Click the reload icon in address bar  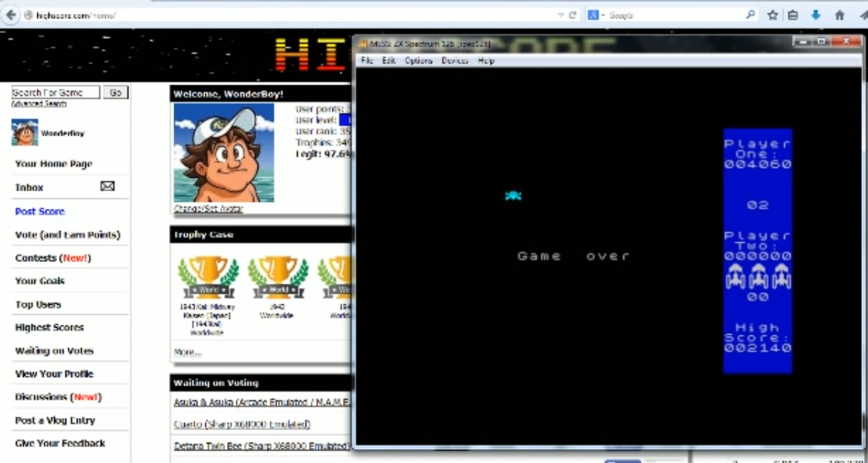click(572, 15)
